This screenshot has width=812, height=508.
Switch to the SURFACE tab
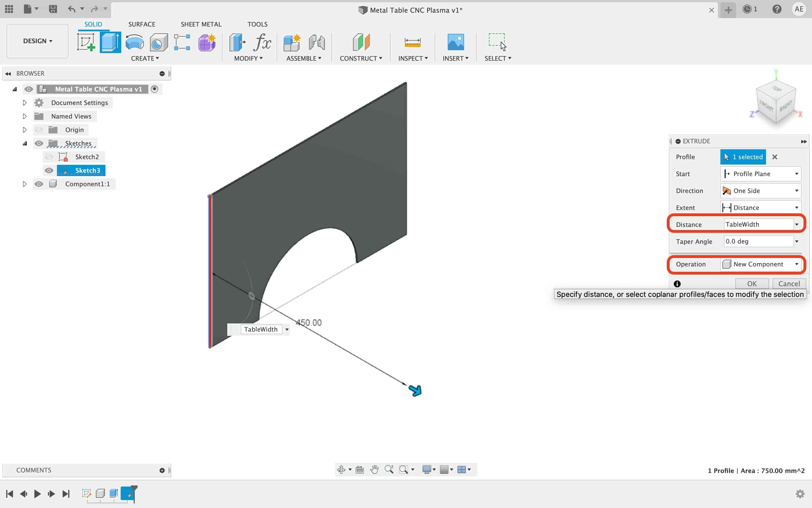142,24
